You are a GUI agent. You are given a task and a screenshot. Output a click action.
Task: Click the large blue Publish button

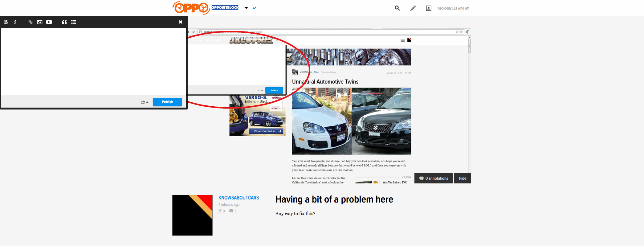[167, 102]
